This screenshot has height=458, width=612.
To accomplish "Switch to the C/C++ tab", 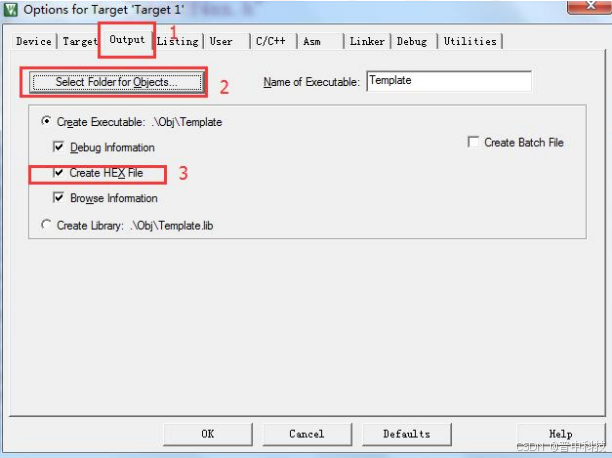I will pyautogui.click(x=271, y=41).
